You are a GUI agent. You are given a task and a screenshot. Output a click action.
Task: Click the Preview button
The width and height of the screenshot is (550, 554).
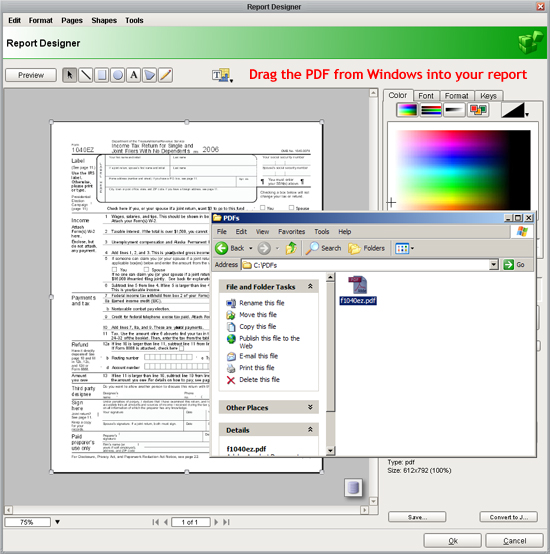(31, 75)
